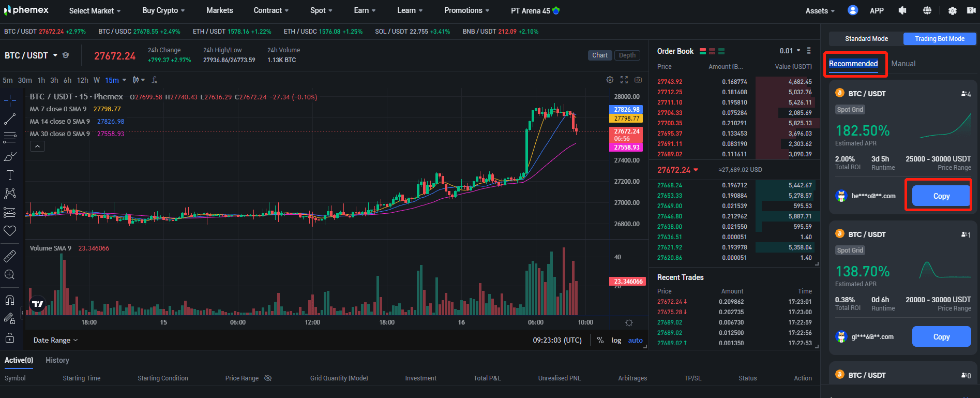The height and width of the screenshot is (398, 980).
Task: Set chart interval to W
Action: [x=96, y=80]
